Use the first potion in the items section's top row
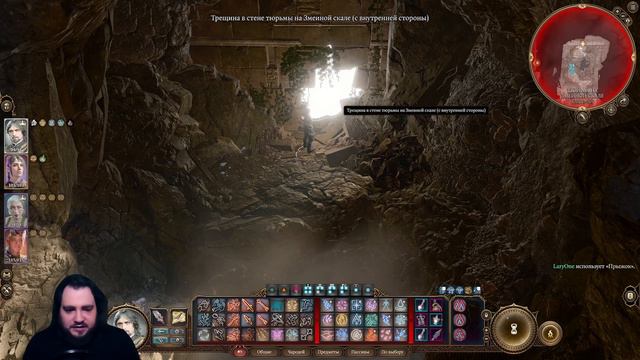The width and height of the screenshot is (640, 360). [421, 305]
